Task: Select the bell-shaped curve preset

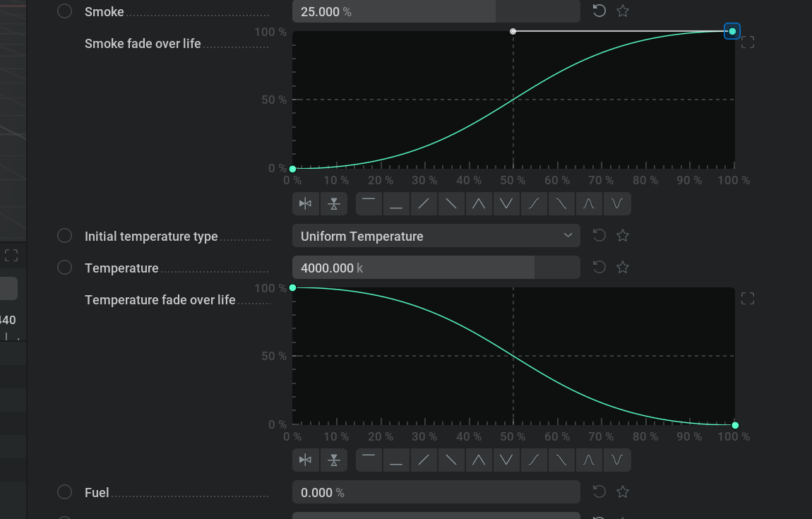Action: (589, 203)
